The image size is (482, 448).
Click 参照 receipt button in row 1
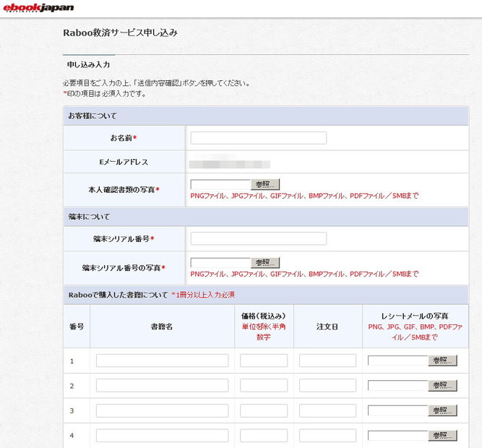pos(443,361)
